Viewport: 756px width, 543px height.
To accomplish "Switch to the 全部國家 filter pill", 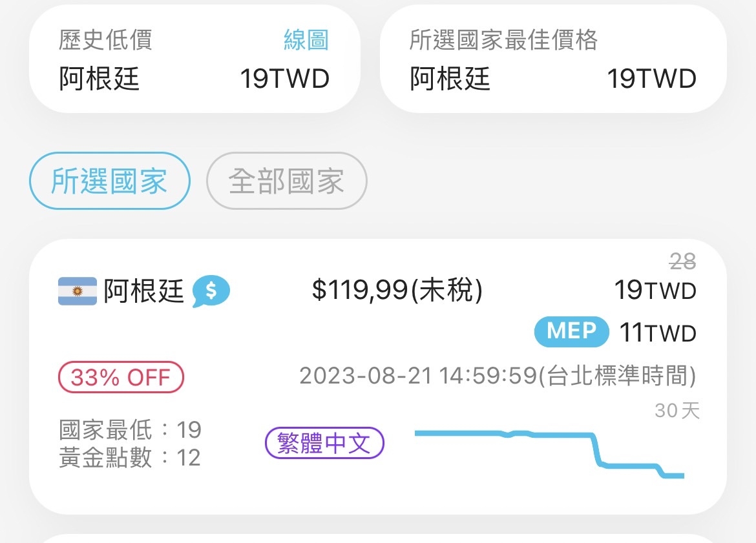I will click(x=286, y=182).
